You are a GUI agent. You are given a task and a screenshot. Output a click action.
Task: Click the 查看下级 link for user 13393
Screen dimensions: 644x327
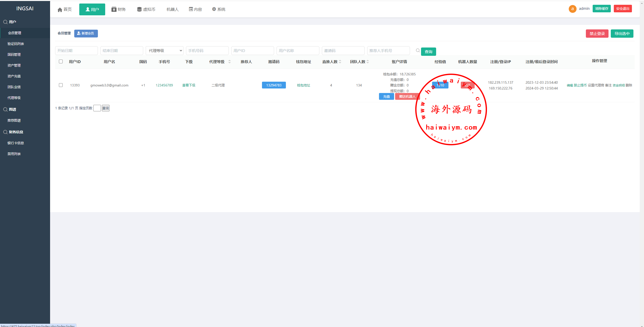pyautogui.click(x=189, y=85)
